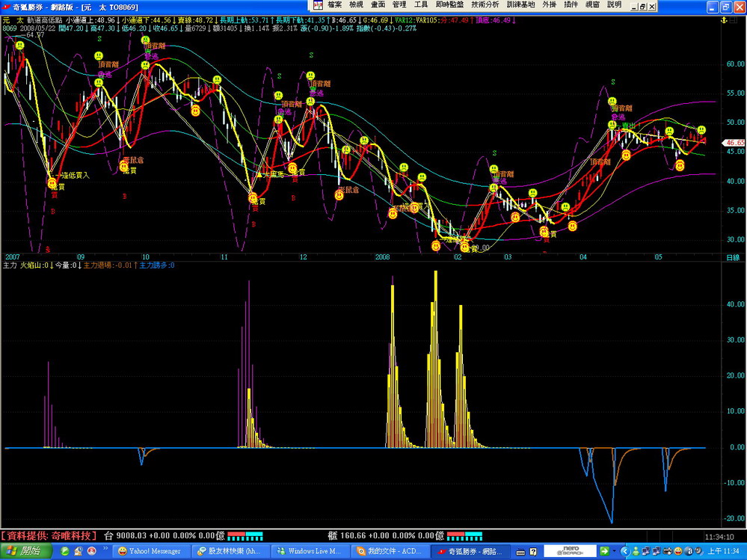The image size is (747, 560).
Task: Click the 主力 indicator name label
Action: [x=10, y=265]
